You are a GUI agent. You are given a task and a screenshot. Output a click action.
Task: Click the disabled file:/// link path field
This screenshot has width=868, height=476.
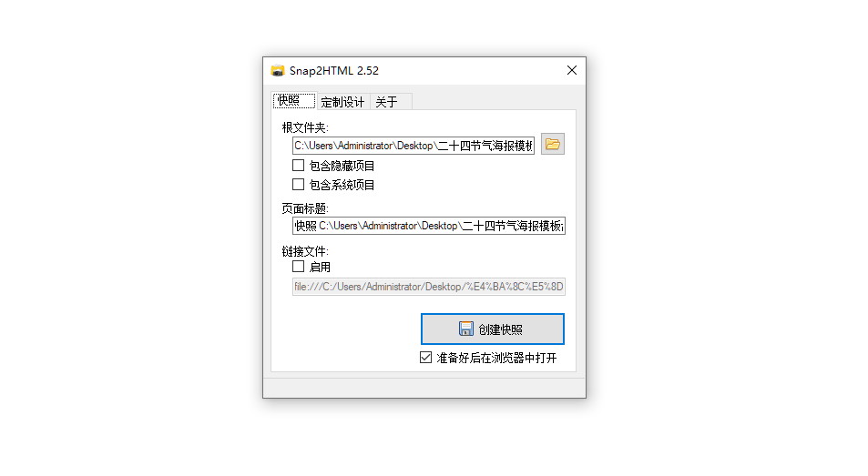pyautogui.click(x=429, y=287)
